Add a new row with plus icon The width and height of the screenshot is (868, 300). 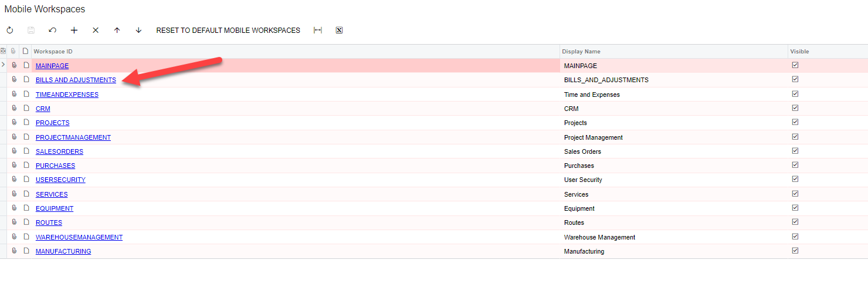74,30
